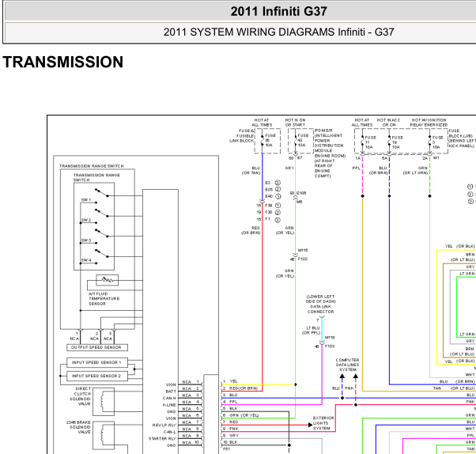Select '2011 SYSTEM WIRING DIAGRAMS Infiniti - G37' subtitle
Image resolution: width=476 pixels, height=454 pixels.
point(278,32)
